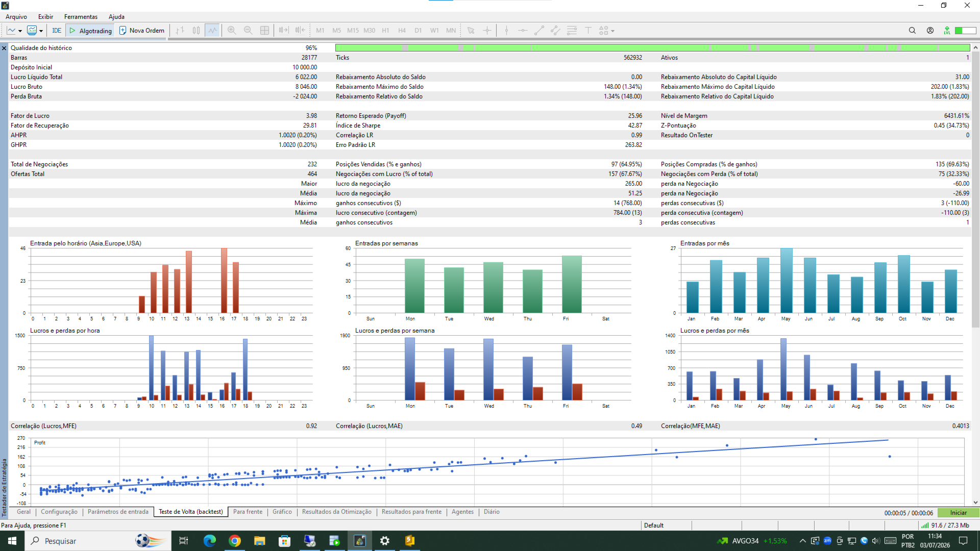Select the Fibonacci retracement tool
980x551 pixels.
(x=572, y=31)
